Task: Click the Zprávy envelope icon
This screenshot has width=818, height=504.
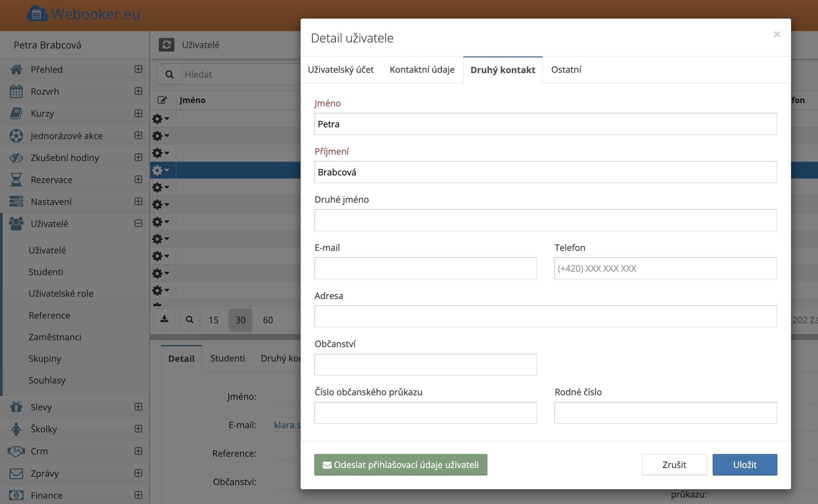Action: (16, 473)
